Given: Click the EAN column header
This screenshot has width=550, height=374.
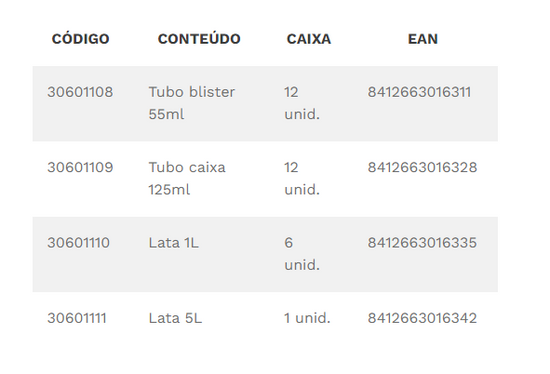Looking at the screenshot, I should (x=423, y=39).
